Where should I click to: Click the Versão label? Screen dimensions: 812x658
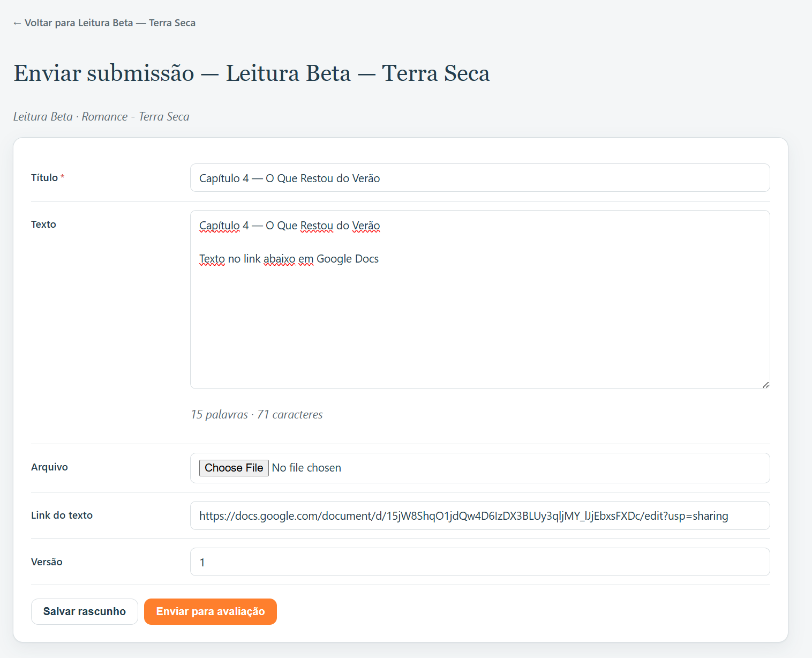[x=47, y=562]
